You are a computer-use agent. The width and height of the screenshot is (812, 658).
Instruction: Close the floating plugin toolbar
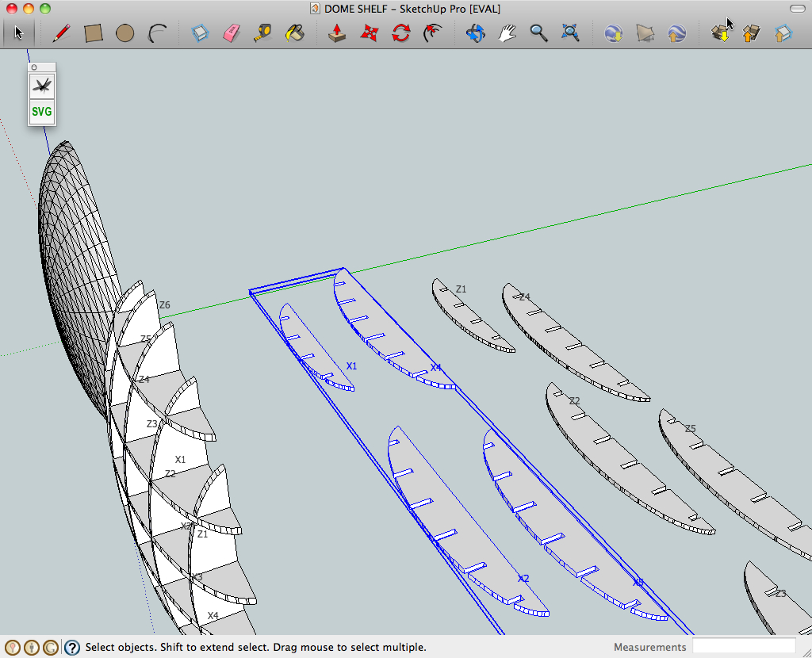(34, 67)
